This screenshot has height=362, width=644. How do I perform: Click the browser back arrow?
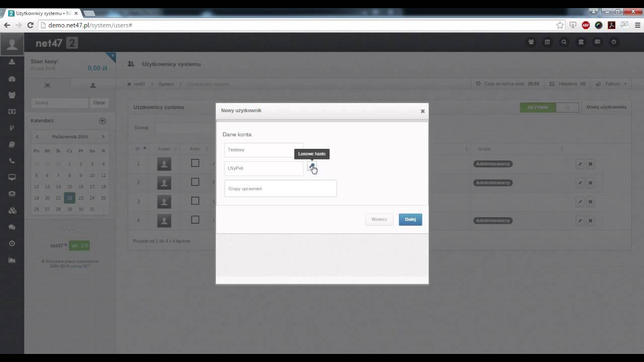coord(7,25)
